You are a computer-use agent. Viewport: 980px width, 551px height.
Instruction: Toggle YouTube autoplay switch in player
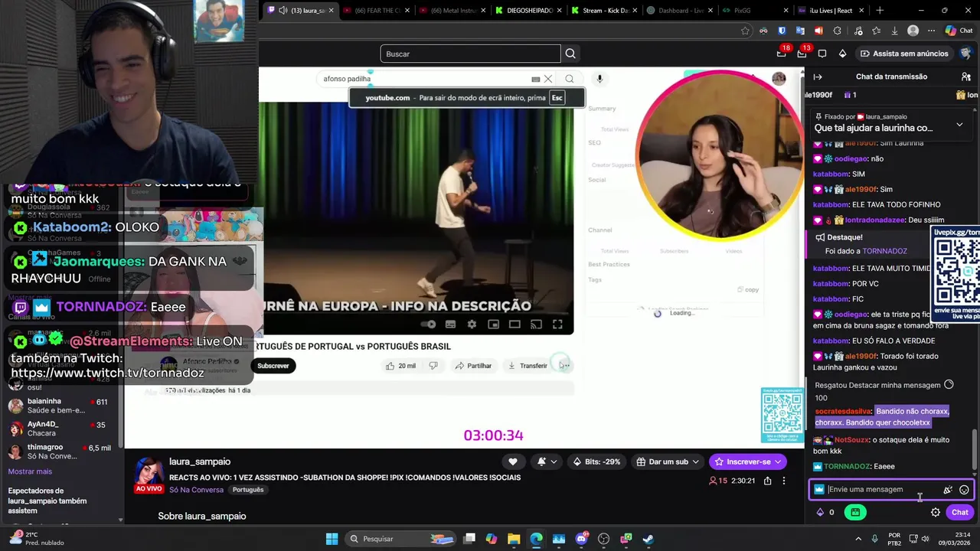[429, 324]
